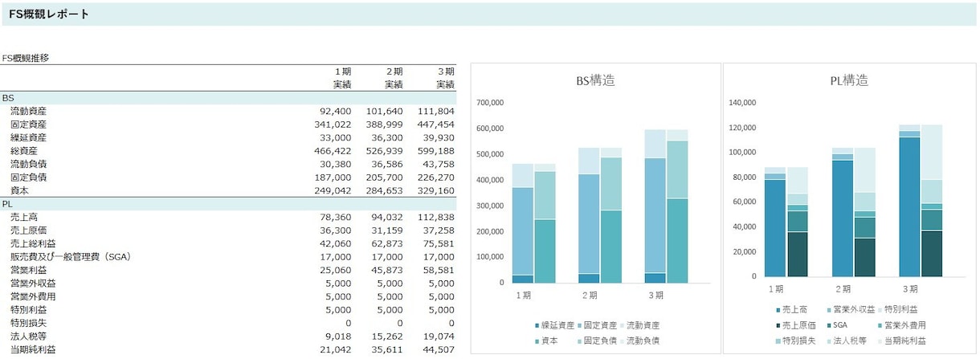Click the 2期 column header in table

394,71
